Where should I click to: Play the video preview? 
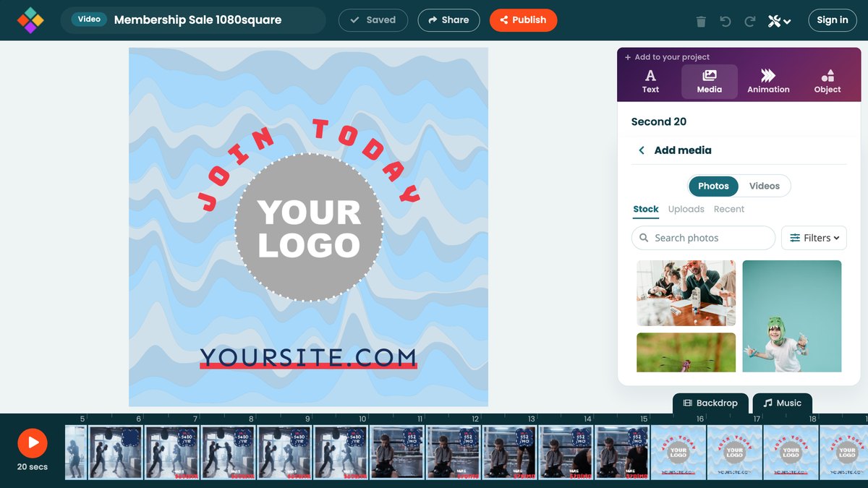pyautogui.click(x=33, y=443)
